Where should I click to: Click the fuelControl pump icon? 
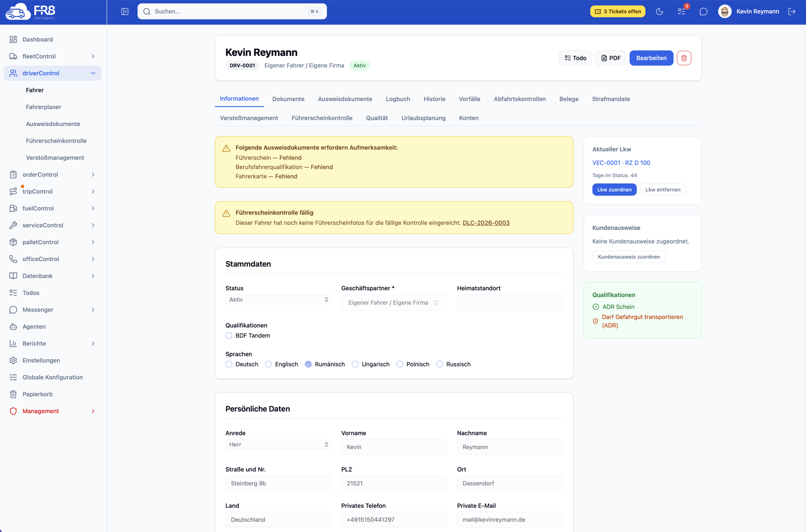(13, 208)
